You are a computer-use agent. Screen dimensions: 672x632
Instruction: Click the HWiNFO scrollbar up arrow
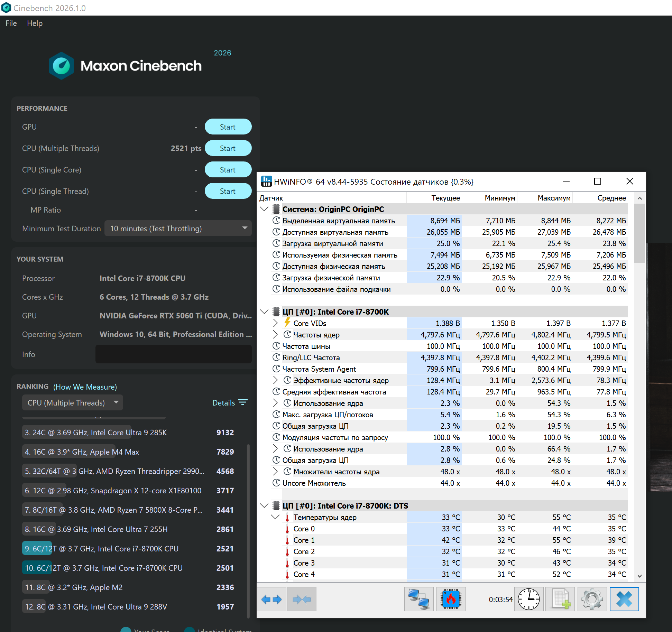click(x=639, y=198)
